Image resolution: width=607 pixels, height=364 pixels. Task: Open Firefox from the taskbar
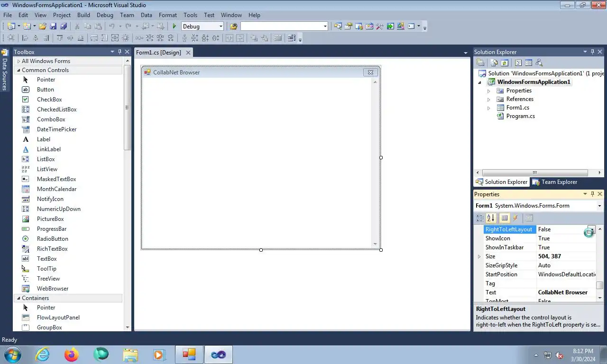coord(72,355)
